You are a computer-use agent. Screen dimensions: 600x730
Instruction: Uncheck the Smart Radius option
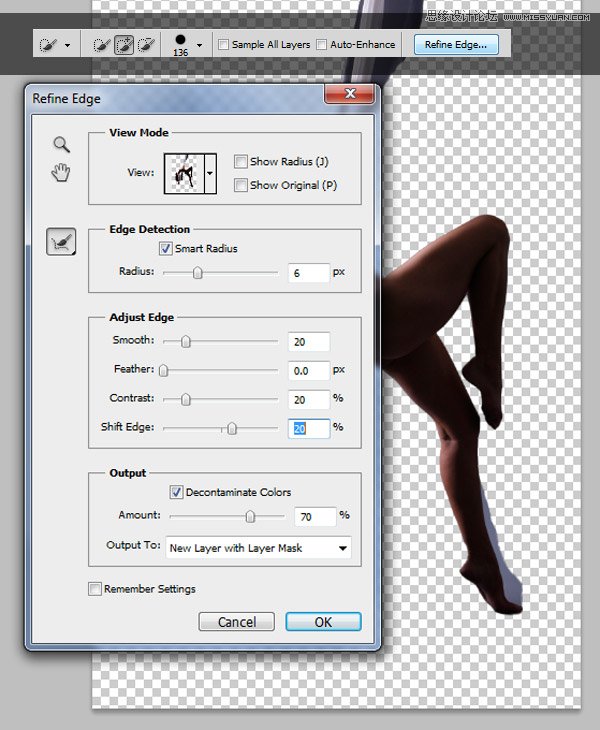[x=165, y=248]
